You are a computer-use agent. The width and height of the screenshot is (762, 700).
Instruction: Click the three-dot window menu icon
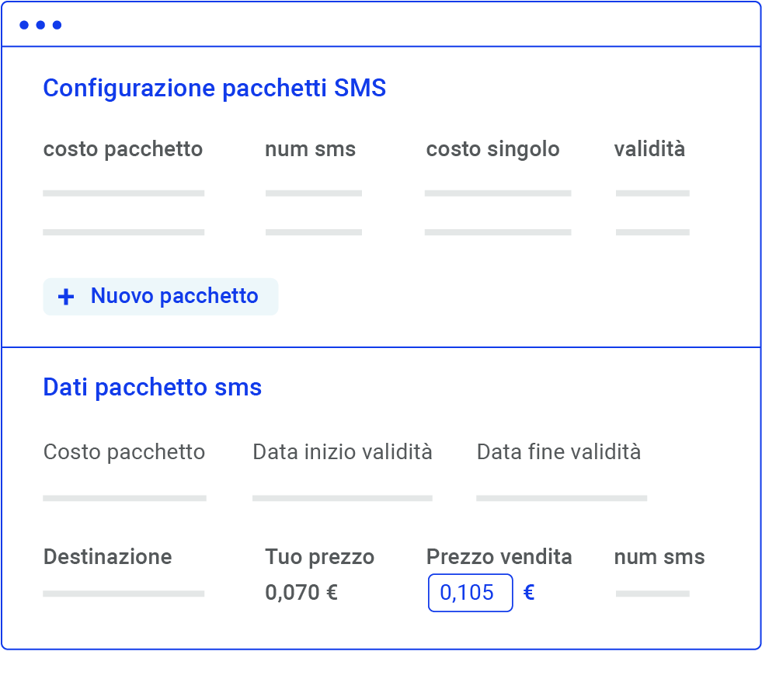point(40,25)
